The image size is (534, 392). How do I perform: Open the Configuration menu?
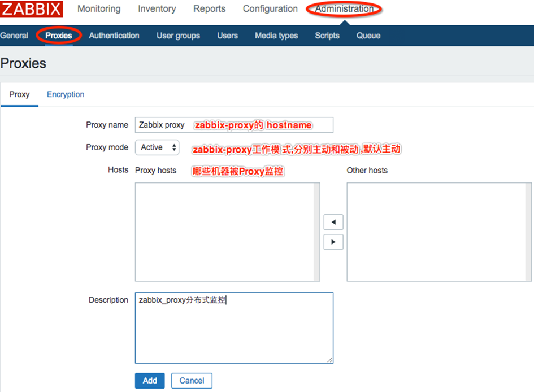[270, 9]
